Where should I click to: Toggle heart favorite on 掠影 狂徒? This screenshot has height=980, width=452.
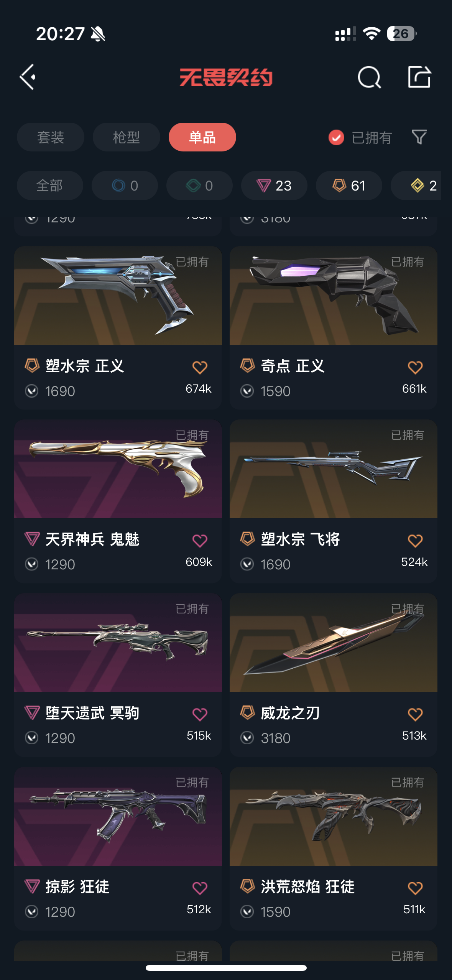pyautogui.click(x=200, y=888)
